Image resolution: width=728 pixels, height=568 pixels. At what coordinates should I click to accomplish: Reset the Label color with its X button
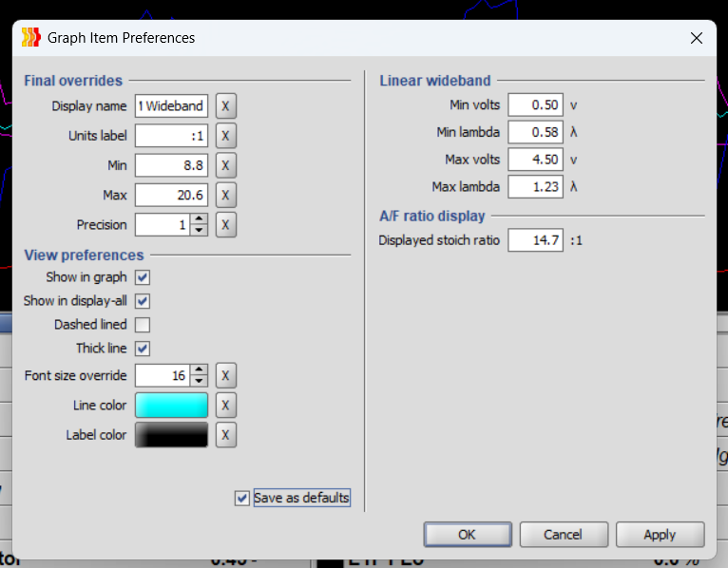[x=225, y=435]
